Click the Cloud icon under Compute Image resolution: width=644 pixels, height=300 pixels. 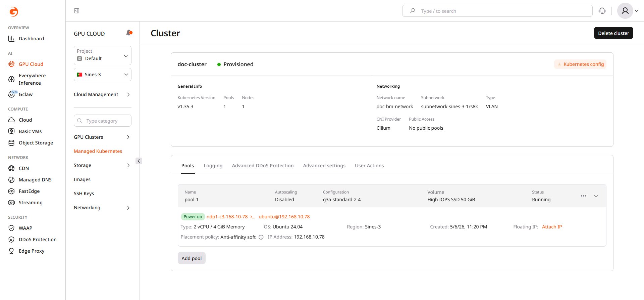click(x=11, y=120)
